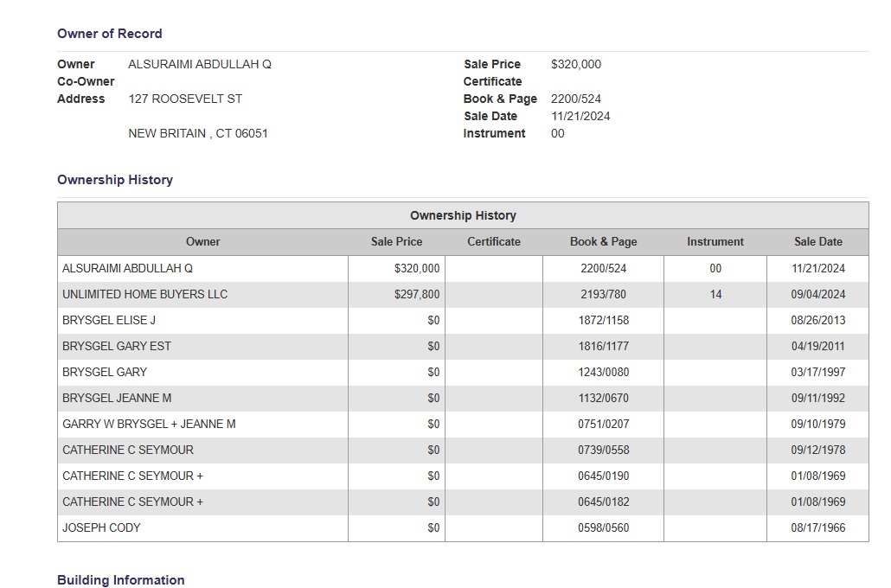Click the Owner of Record heading
The width and height of the screenshot is (891, 588).
(109, 34)
